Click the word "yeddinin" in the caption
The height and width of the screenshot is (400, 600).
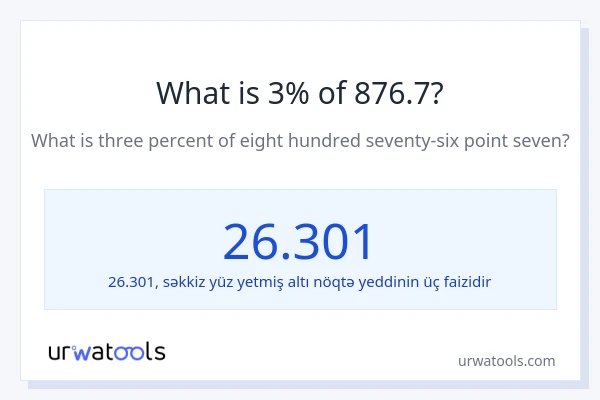396,282
